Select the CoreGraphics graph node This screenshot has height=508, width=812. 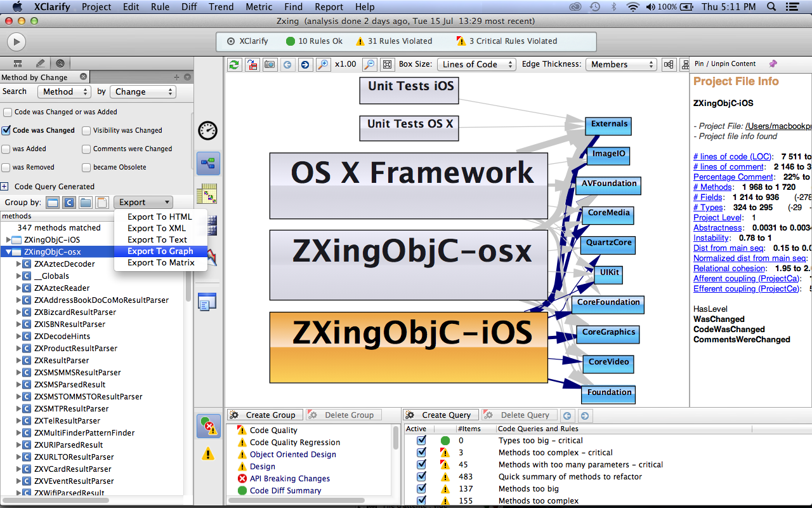coord(608,334)
